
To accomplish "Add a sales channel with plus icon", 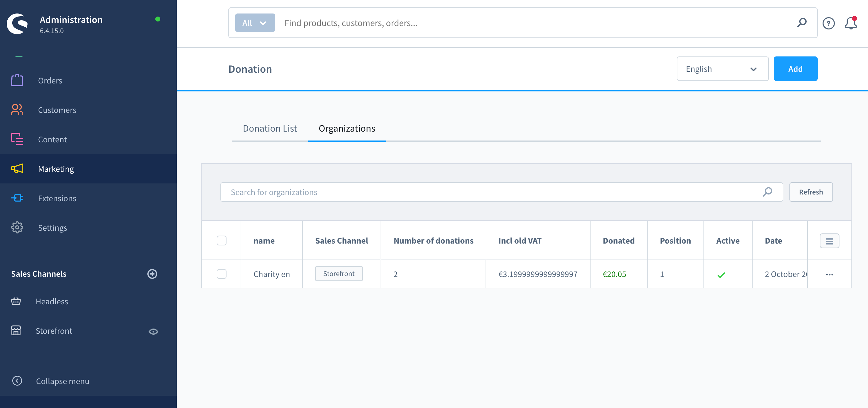I will [152, 274].
